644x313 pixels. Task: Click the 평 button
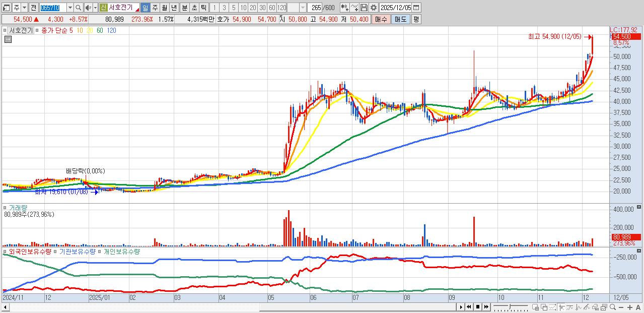(416, 19)
